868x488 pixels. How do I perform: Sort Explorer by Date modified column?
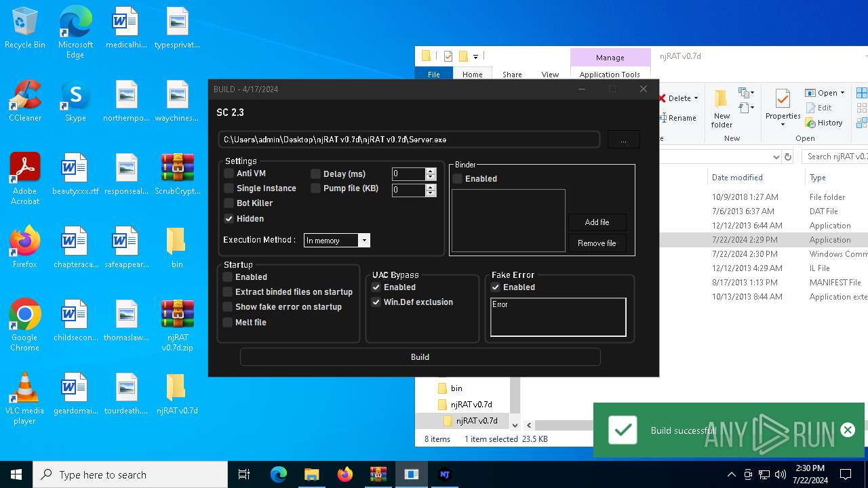point(737,178)
